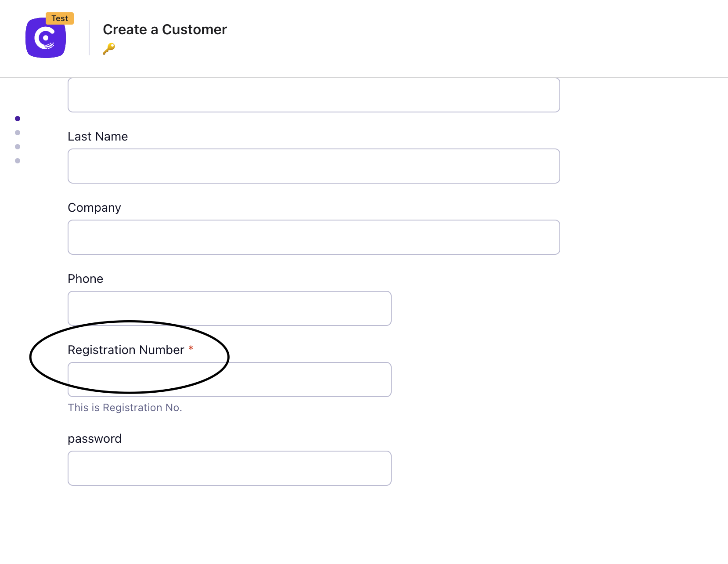Click the Phone number field
This screenshot has width=728, height=564.
tap(229, 308)
